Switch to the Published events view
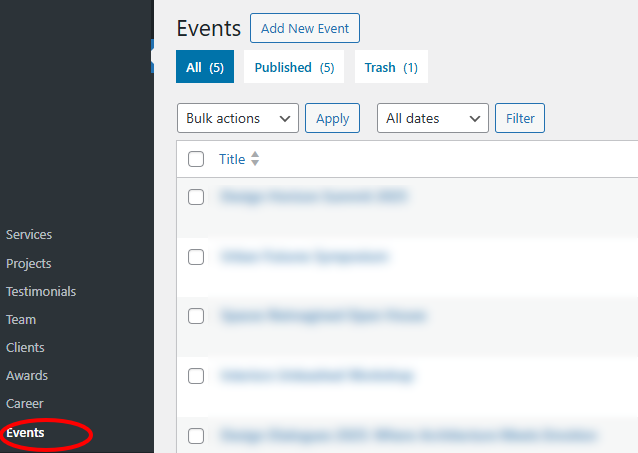The width and height of the screenshot is (638, 453). [294, 67]
